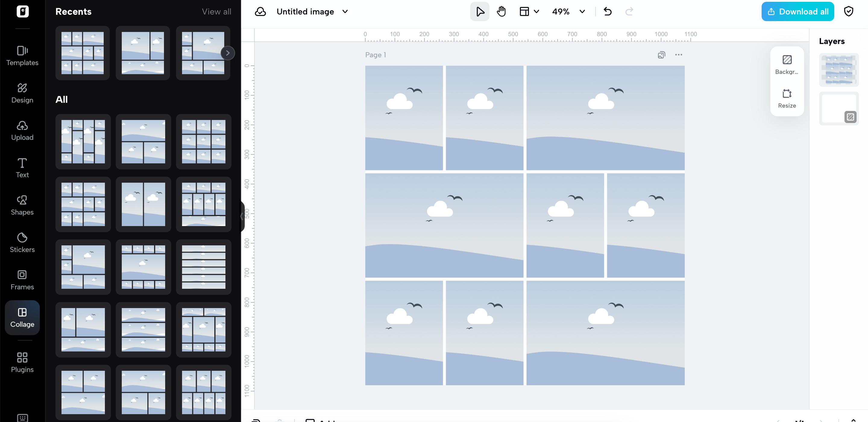Click the duplicate page icon
Screen dimensions: 868x422
[x=661, y=55]
